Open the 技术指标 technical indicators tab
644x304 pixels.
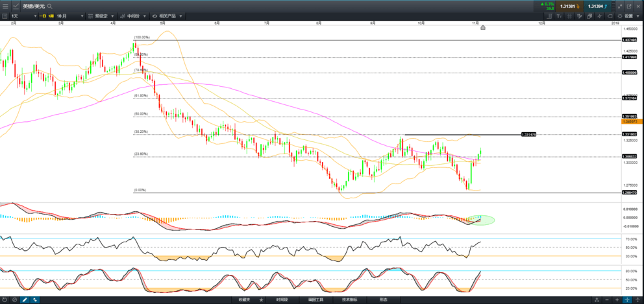coord(349,300)
